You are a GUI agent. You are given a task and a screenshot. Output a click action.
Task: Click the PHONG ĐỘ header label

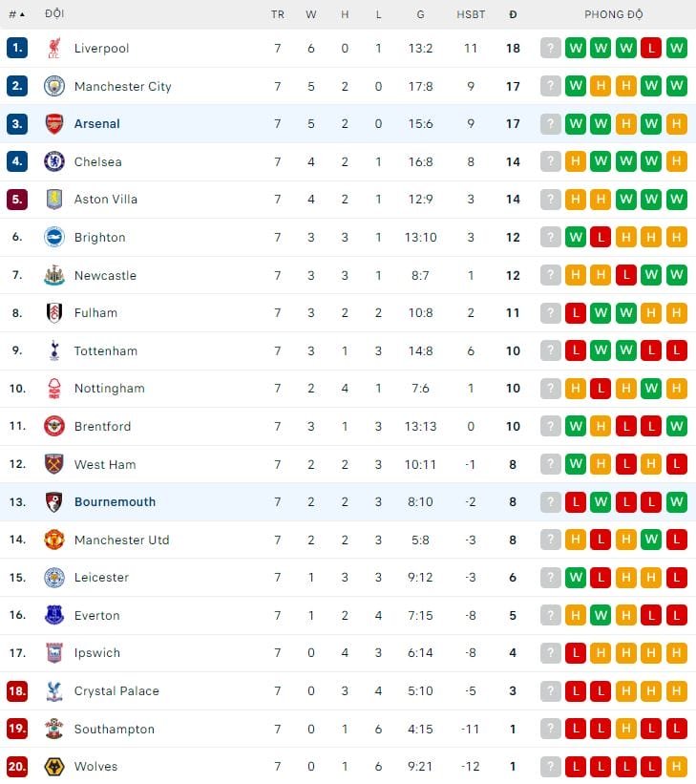click(612, 14)
